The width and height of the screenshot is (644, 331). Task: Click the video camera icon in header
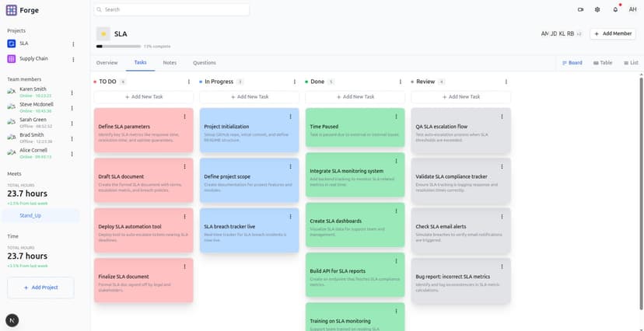click(x=580, y=9)
